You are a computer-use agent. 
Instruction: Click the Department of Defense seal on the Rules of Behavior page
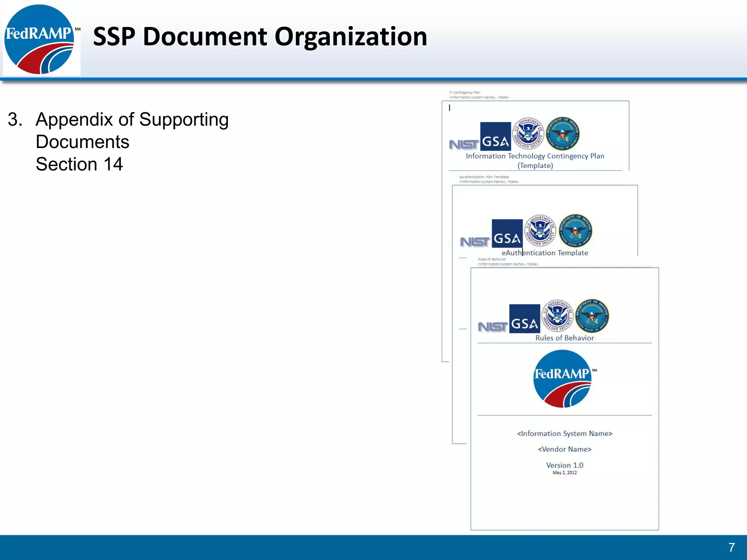pos(592,316)
